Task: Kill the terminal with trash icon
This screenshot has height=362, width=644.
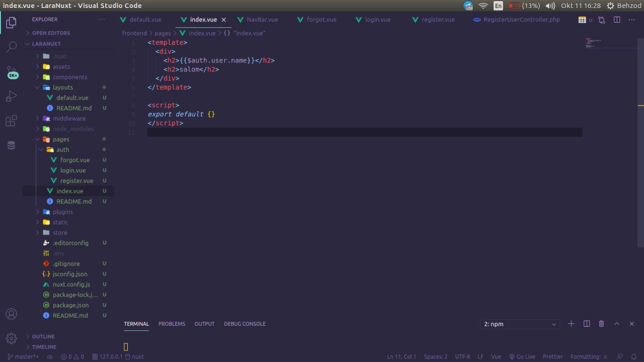Action: (x=601, y=324)
